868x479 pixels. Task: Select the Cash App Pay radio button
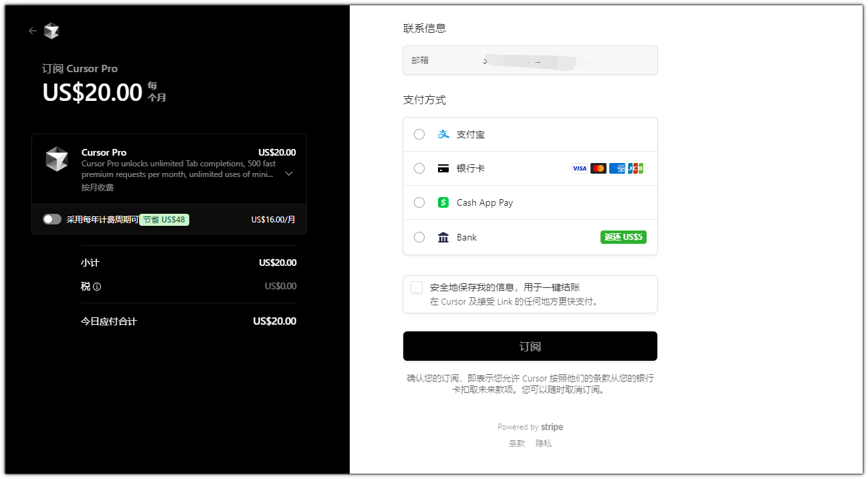(419, 202)
